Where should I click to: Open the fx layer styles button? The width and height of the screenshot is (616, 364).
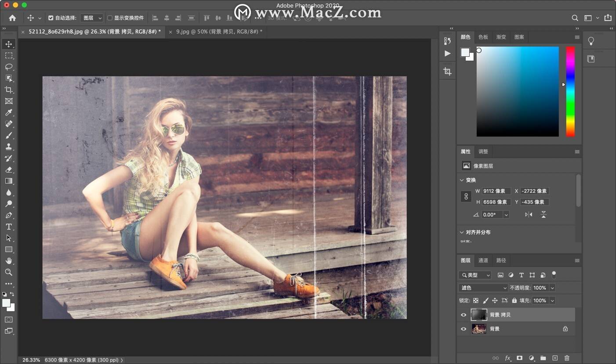pos(507,358)
